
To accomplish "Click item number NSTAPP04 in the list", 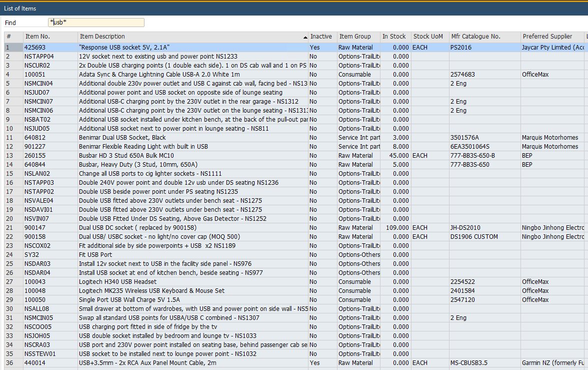I will click(x=39, y=57).
